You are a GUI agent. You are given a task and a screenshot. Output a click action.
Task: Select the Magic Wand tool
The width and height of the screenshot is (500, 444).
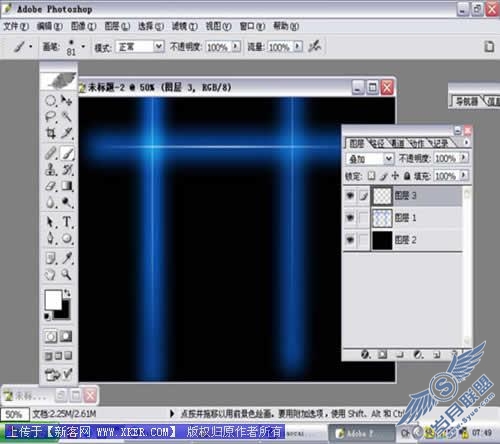click(x=67, y=116)
